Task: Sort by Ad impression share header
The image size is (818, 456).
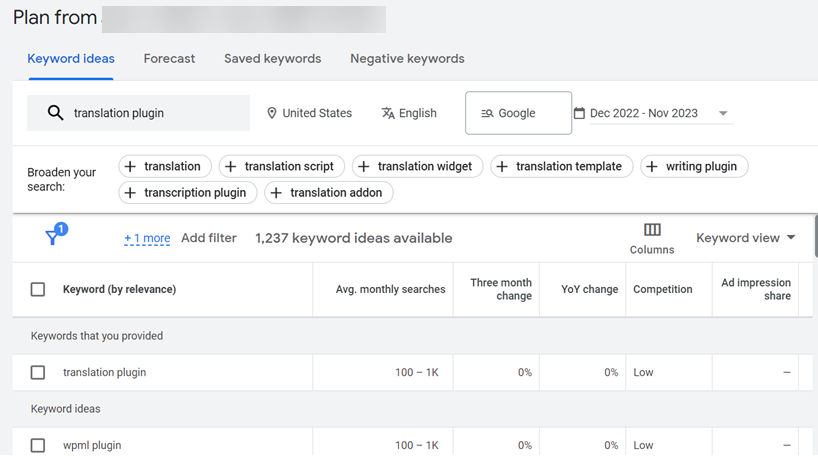Action: click(x=756, y=289)
